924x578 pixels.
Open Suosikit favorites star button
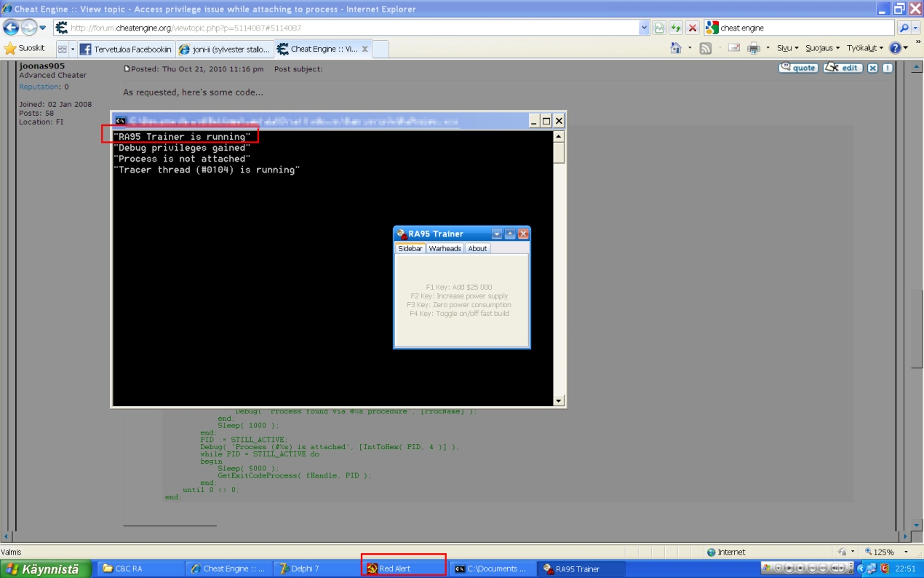coord(25,48)
